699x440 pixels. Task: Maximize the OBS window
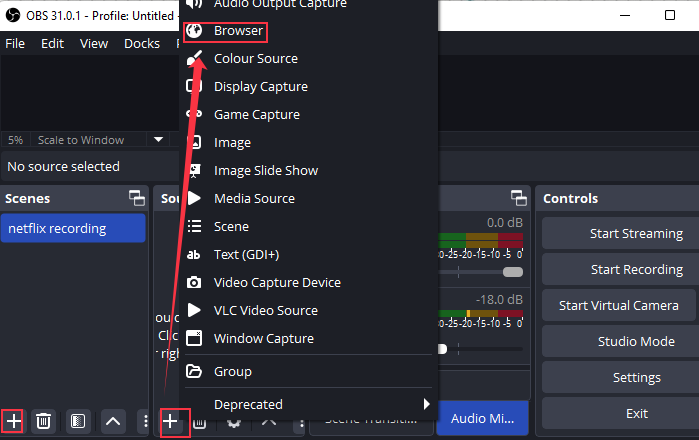[670, 15]
